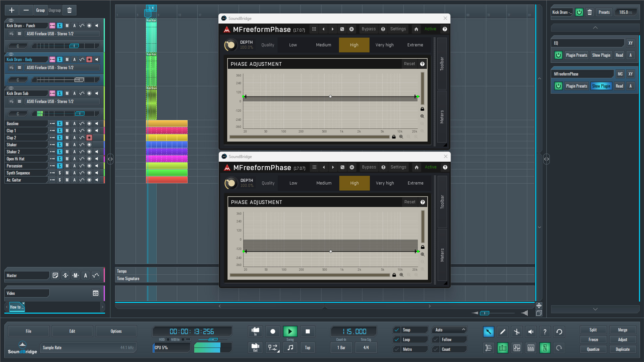Click the undo arrow in bottom toolbar

pyautogui.click(x=559, y=332)
